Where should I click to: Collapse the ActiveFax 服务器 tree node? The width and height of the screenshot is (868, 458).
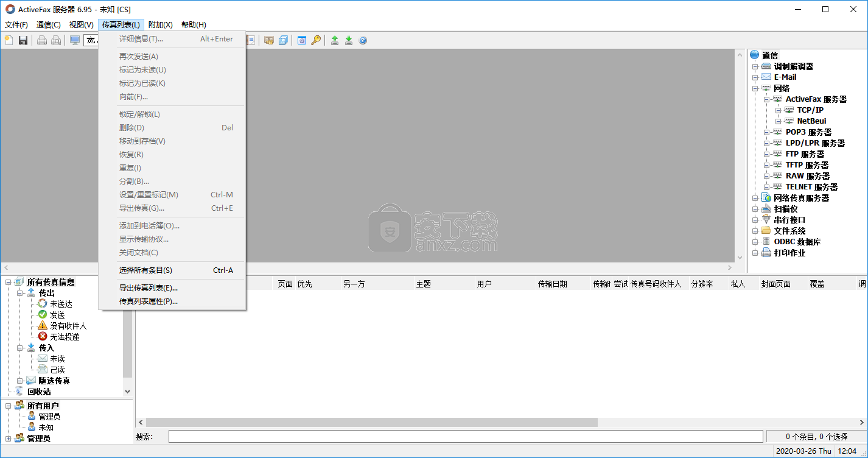pos(767,99)
